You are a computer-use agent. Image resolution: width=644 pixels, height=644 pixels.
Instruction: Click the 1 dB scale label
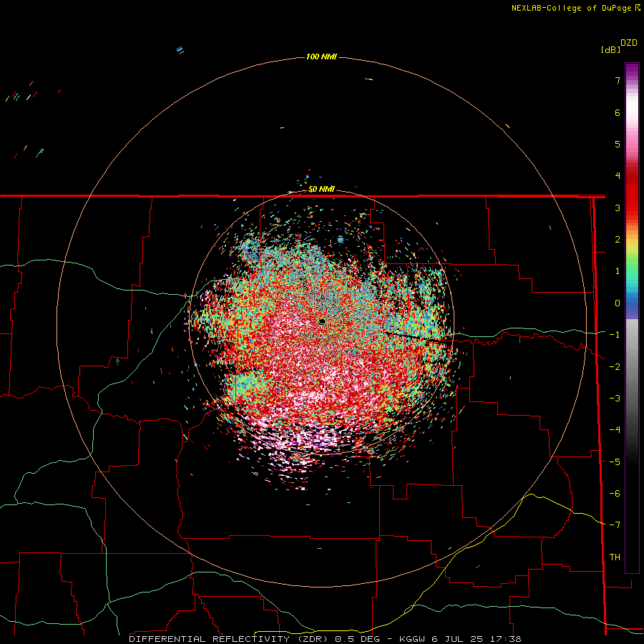click(618, 271)
